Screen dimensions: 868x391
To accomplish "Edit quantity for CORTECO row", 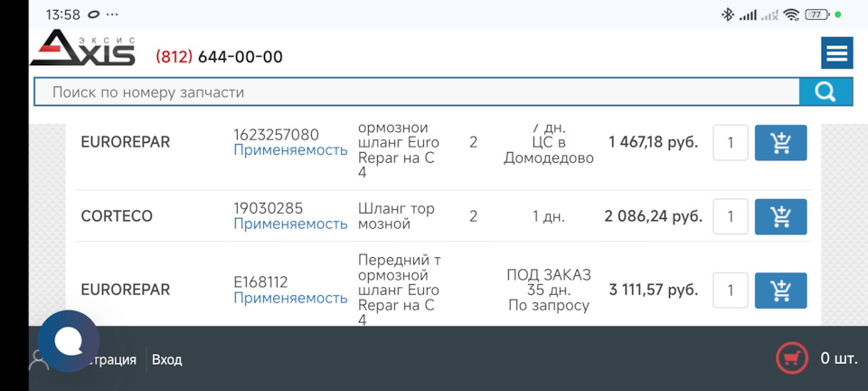I will [x=731, y=216].
